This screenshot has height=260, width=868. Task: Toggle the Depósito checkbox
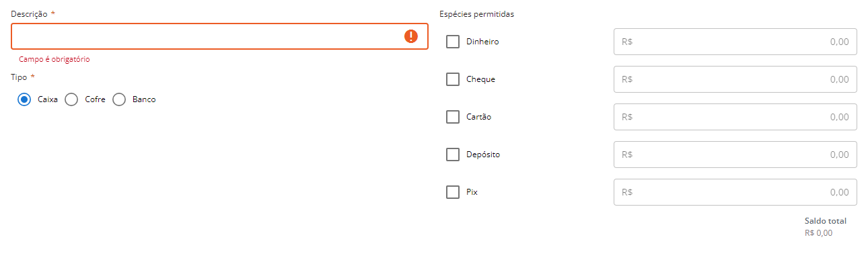coord(453,155)
